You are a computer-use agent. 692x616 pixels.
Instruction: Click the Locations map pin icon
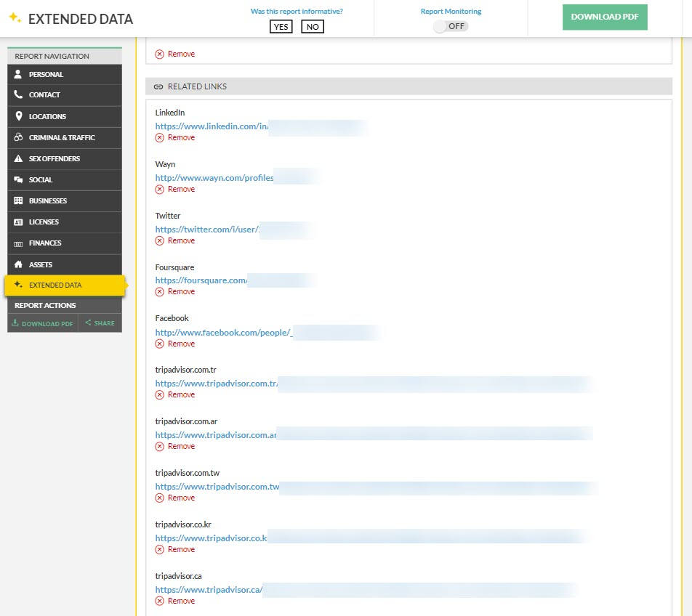coord(19,116)
